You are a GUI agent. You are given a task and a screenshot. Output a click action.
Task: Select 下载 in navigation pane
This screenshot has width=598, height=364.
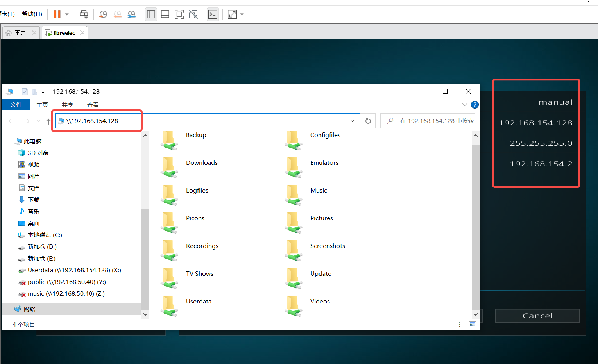pos(29,200)
